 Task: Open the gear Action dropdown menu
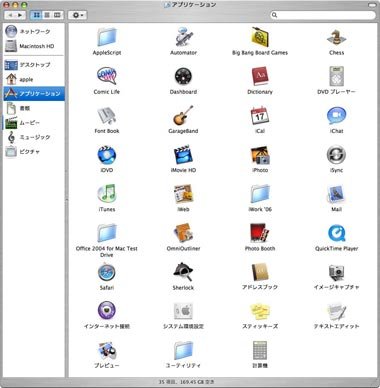pos(78,15)
